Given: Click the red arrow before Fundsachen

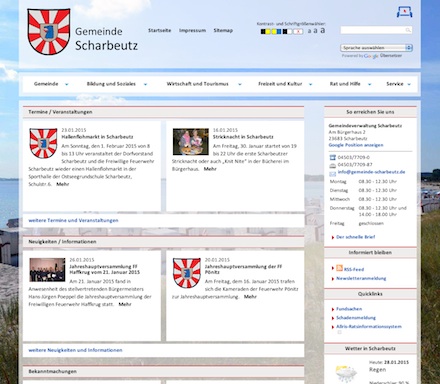Looking at the screenshot, I should [x=333, y=309].
